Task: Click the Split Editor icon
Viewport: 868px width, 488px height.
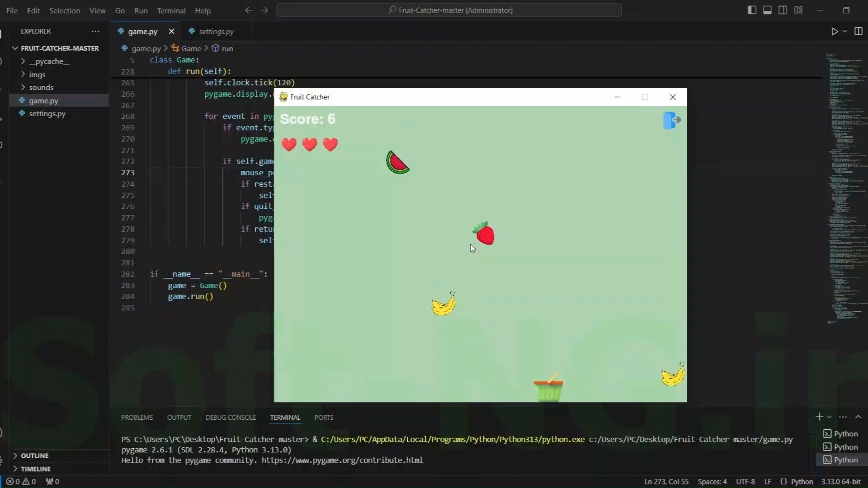Action: click(x=858, y=31)
